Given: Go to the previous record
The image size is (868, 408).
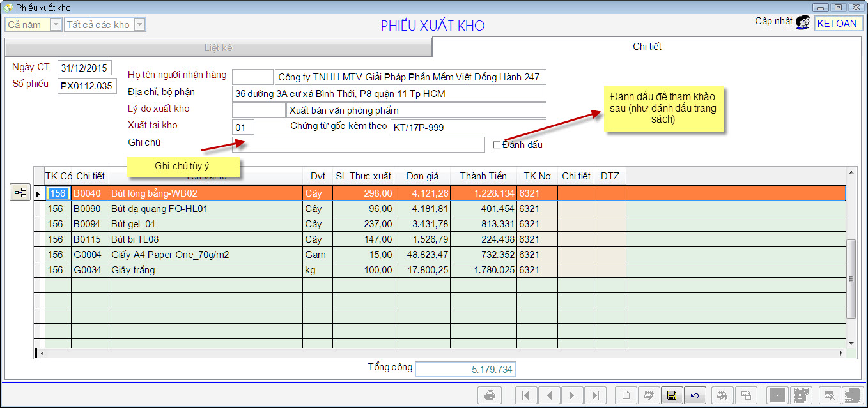Looking at the screenshot, I should [548, 395].
